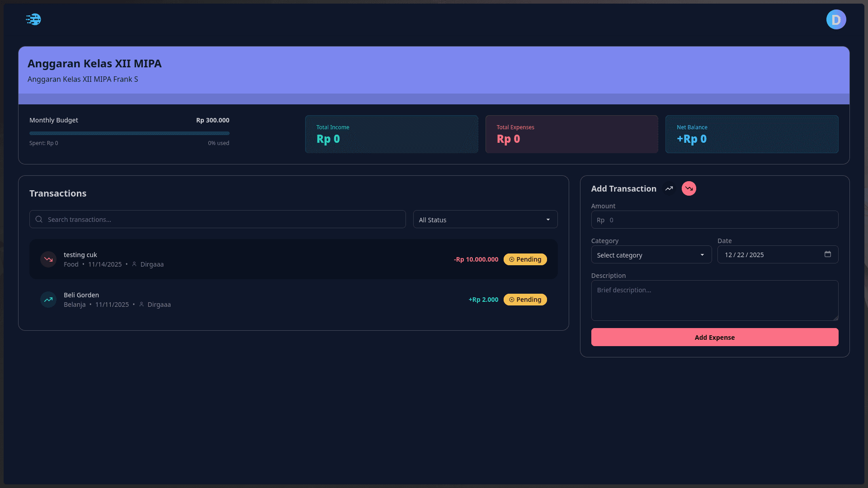Click the app logo in top left corner
868x488 pixels.
33,19
